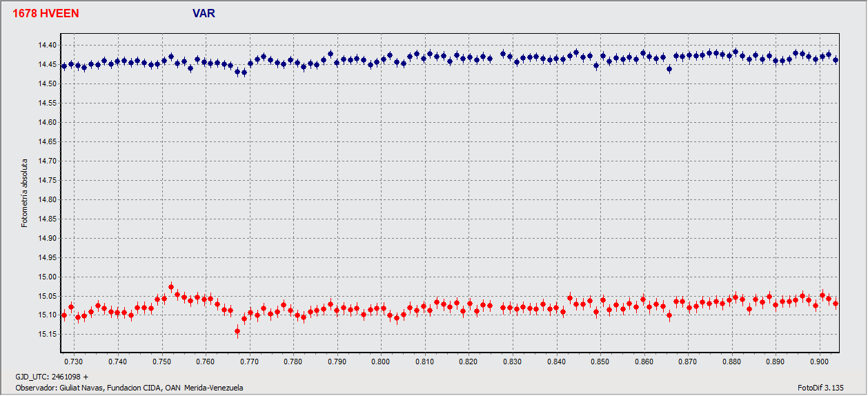868x396 pixels.
Task: Click the 0.860 tick on the X axis
Action: (x=644, y=361)
